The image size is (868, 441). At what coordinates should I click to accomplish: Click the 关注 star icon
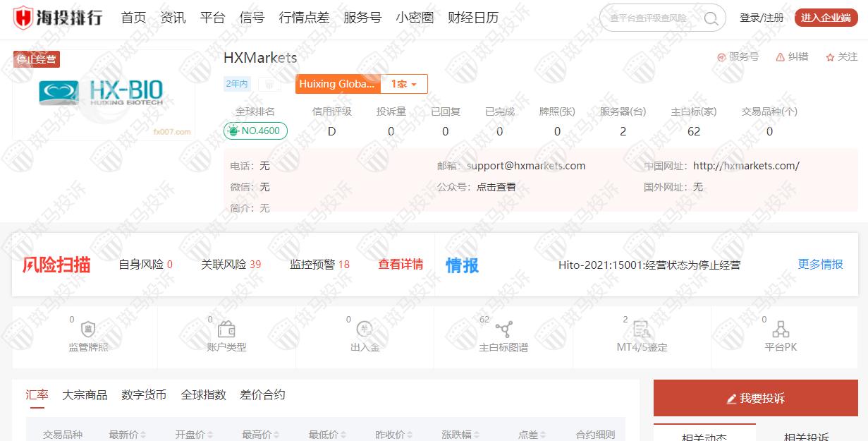830,57
